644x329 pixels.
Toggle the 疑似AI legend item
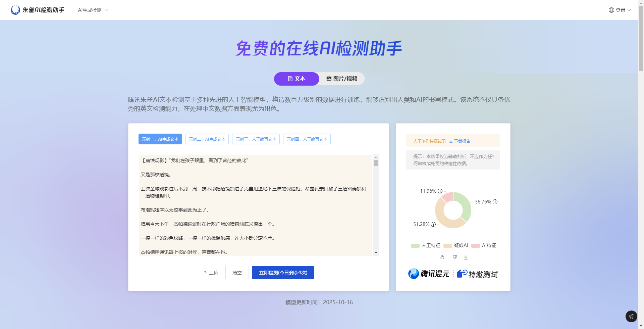pyautogui.click(x=456, y=245)
